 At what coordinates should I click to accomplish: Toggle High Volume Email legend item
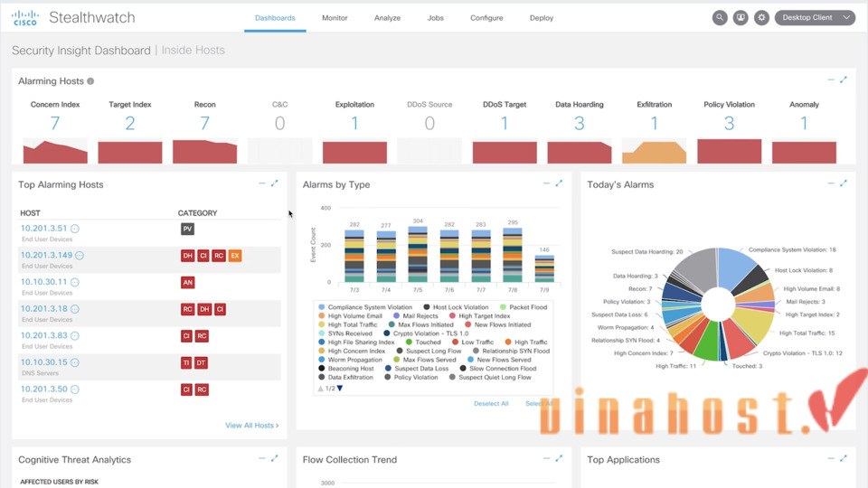coord(351,316)
